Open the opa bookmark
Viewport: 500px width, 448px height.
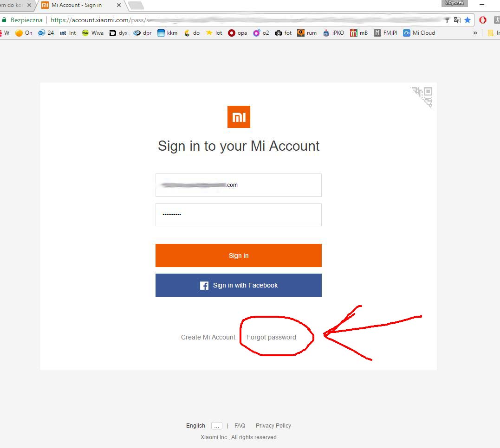(x=238, y=33)
